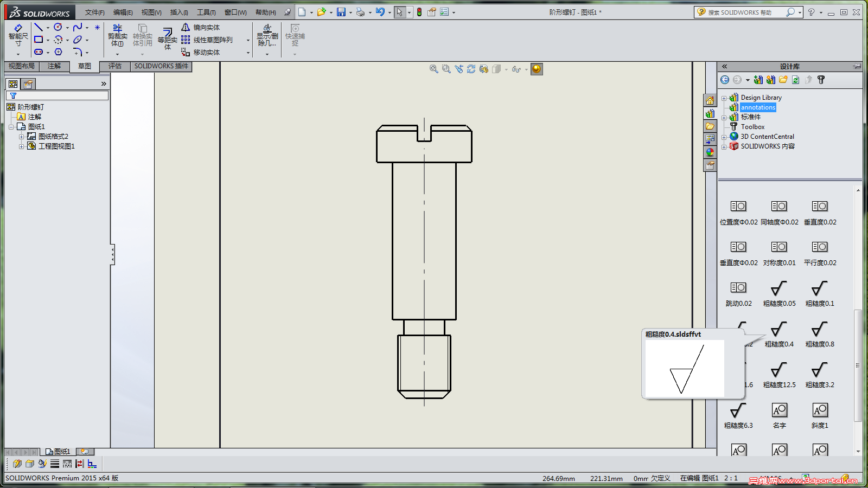Open the 编辑(E) menu
Viewport: 868px width, 488px height.
click(123, 12)
